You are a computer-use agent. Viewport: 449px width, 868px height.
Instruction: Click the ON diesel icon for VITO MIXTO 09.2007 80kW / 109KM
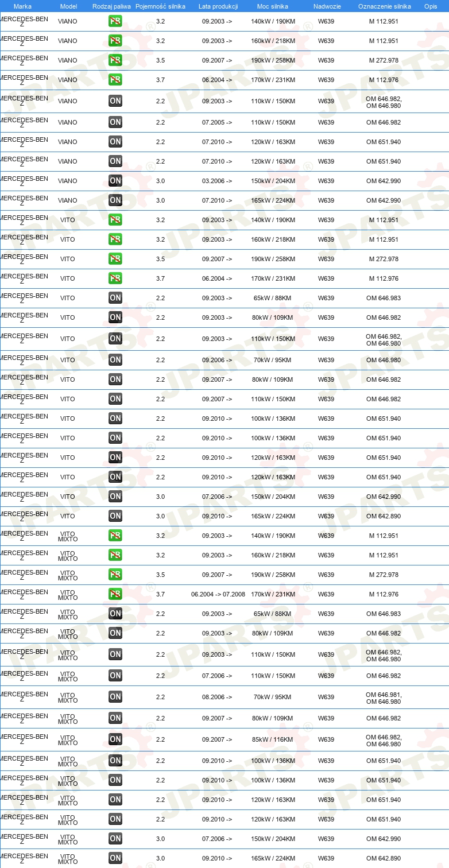click(x=115, y=718)
